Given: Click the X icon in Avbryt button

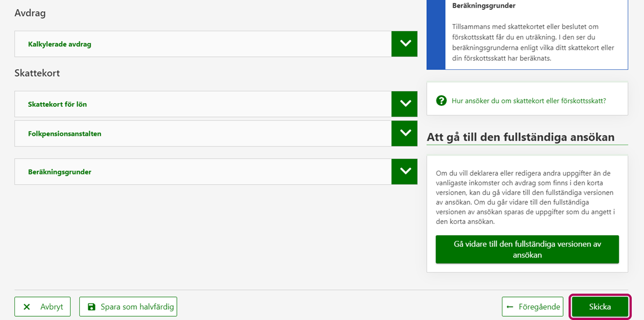Looking at the screenshot, I should [x=27, y=307].
